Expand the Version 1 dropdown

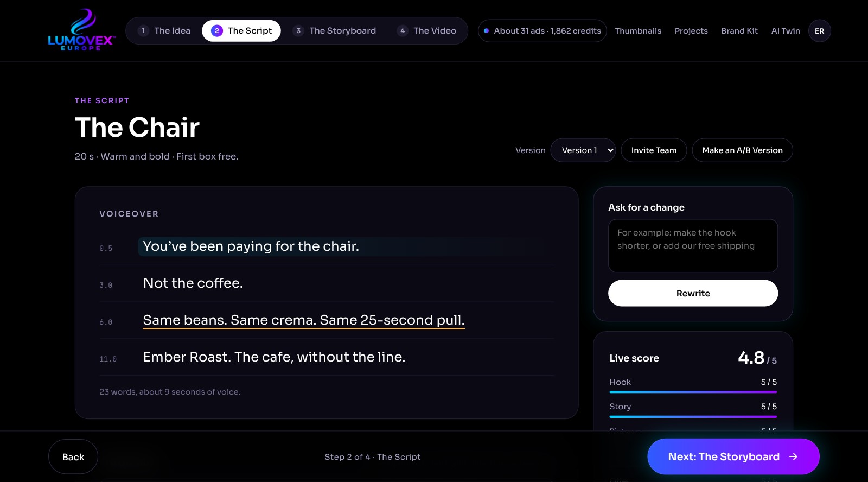[x=583, y=150]
